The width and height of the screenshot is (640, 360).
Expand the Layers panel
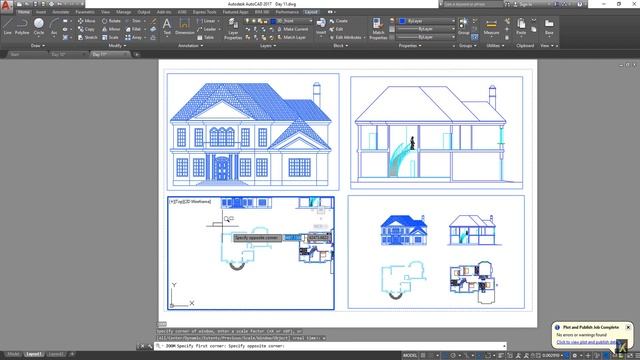268,46
